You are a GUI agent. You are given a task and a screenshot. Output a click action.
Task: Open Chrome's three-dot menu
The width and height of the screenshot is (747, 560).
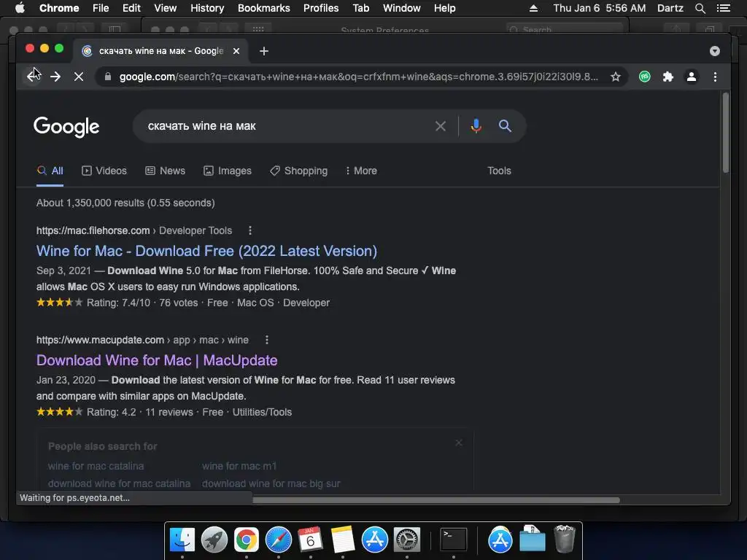click(x=715, y=77)
